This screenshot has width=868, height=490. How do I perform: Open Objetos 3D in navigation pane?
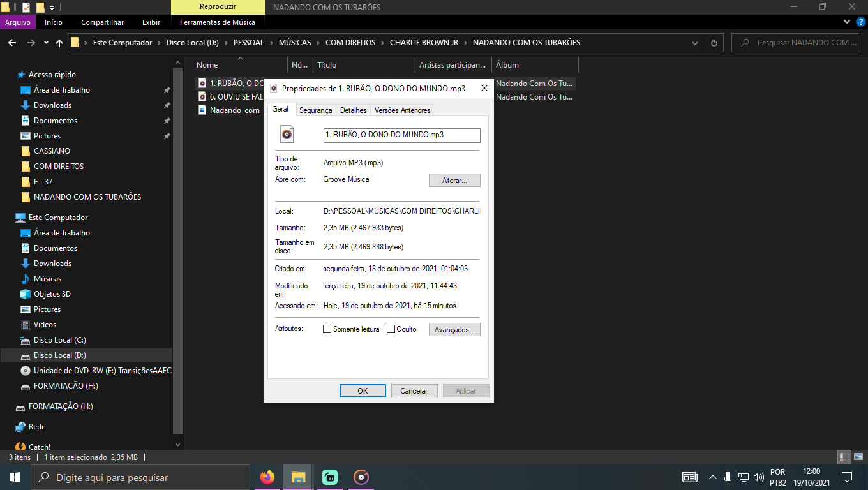[x=52, y=294]
